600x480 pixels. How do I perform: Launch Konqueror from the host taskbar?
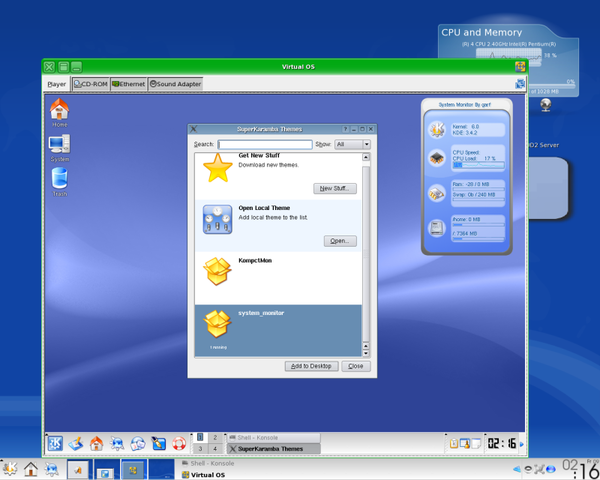point(51,469)
